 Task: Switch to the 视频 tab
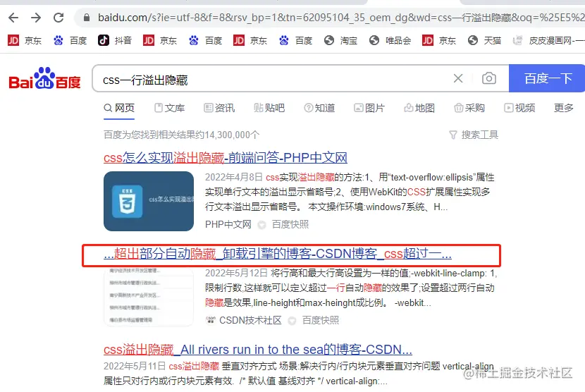tap(519, 108)
